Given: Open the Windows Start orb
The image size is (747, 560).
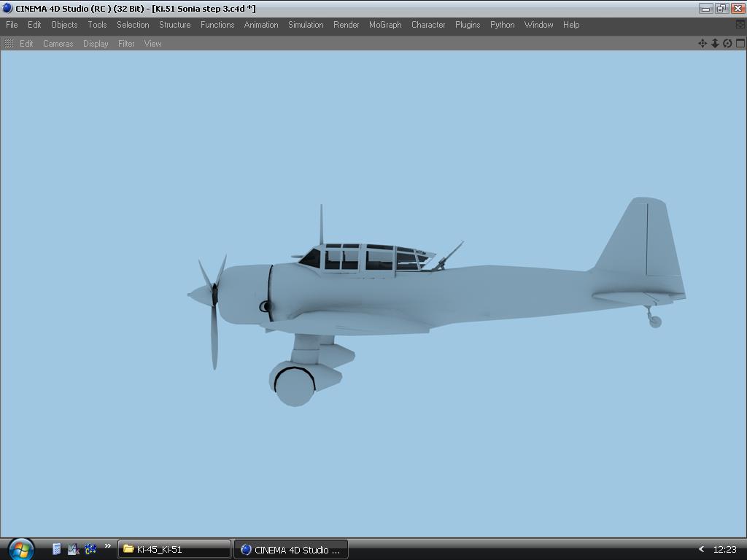Looking at the screenshot, I should point(20,549).
